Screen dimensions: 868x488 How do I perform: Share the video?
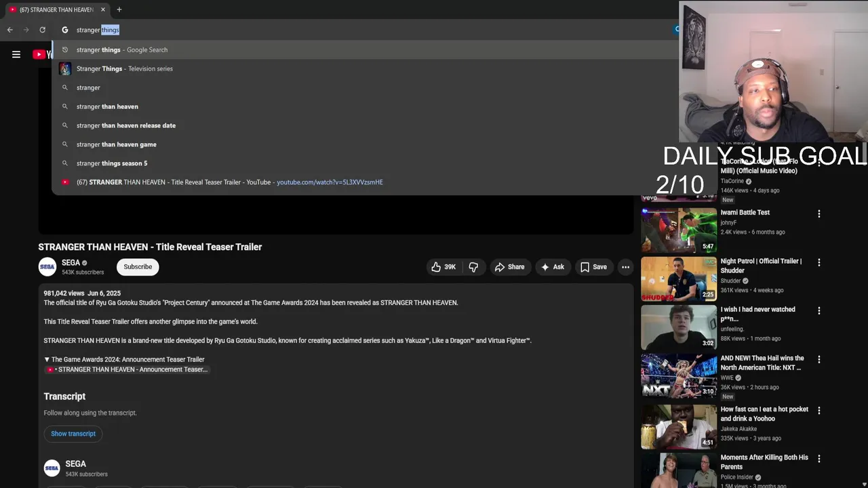509,267
